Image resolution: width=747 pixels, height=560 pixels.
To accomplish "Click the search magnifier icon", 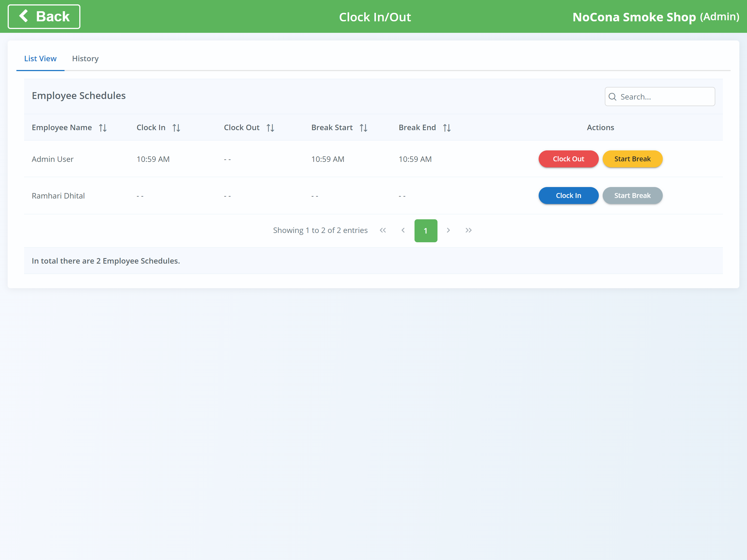I will pyautogui.click(x=612, y=97).
